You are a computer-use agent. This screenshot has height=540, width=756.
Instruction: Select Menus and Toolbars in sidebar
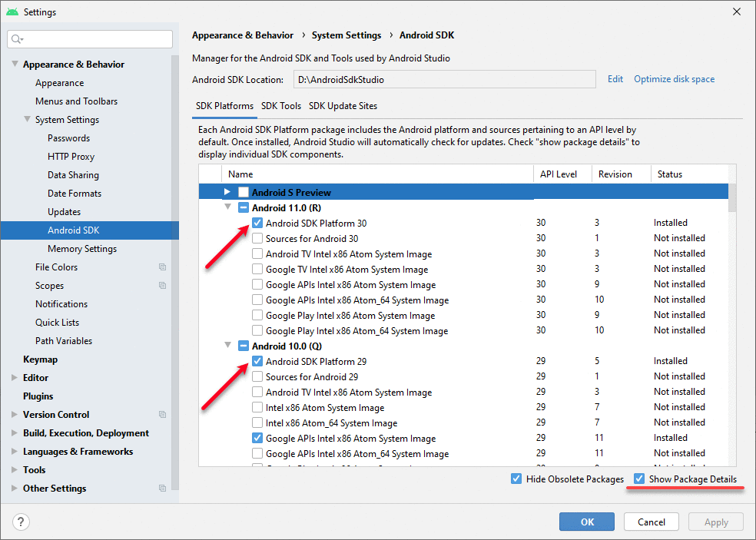(76, 101)
